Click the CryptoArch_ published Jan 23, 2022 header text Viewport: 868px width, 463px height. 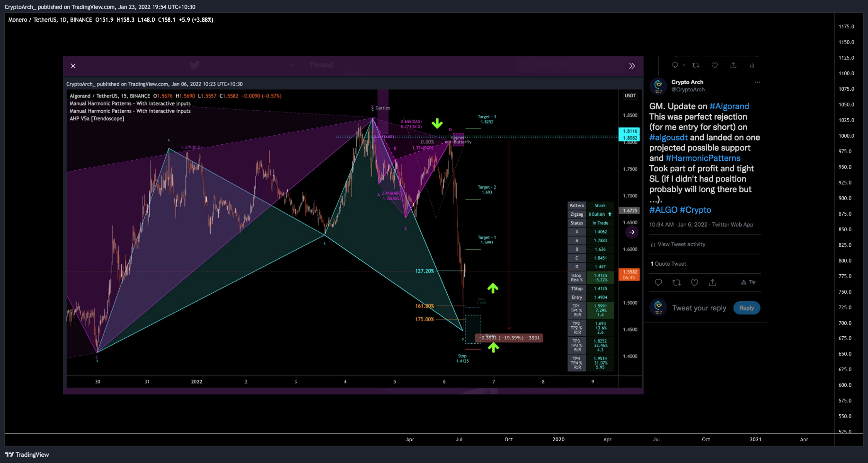click(100, 7)
